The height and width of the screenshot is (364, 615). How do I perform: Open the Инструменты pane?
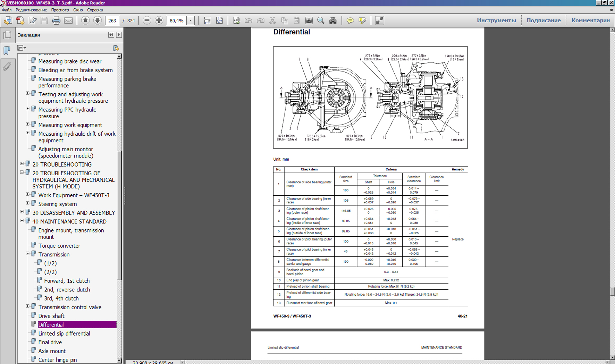(496, 20)
